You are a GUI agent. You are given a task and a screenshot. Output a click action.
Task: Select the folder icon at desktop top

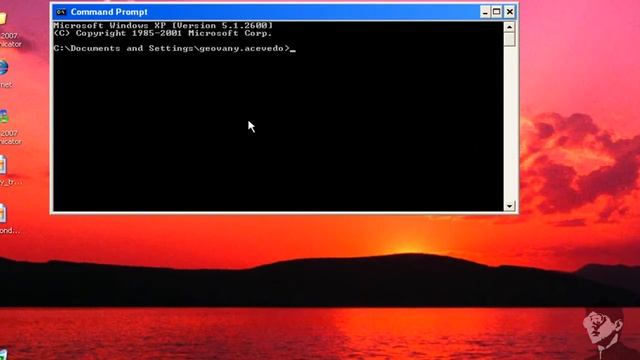[2, 18]
